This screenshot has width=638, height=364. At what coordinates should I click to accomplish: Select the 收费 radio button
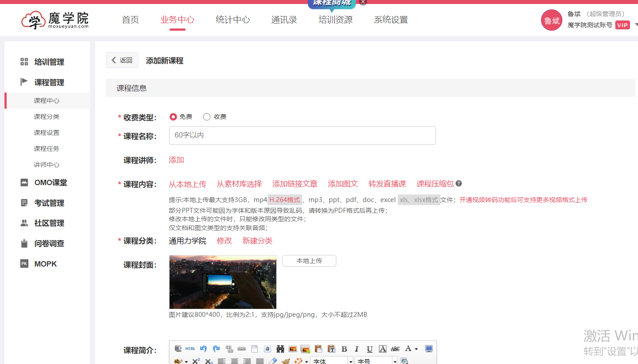[206, 117]
